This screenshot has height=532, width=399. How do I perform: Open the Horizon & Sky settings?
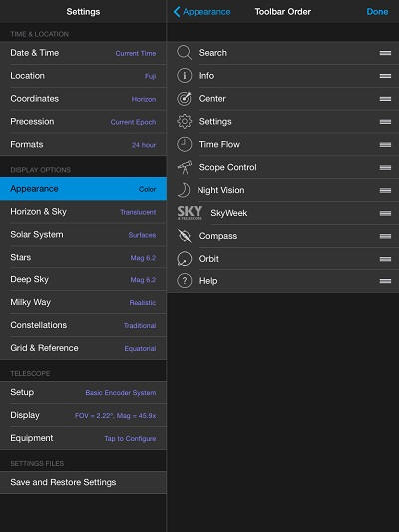coord(83,212)
